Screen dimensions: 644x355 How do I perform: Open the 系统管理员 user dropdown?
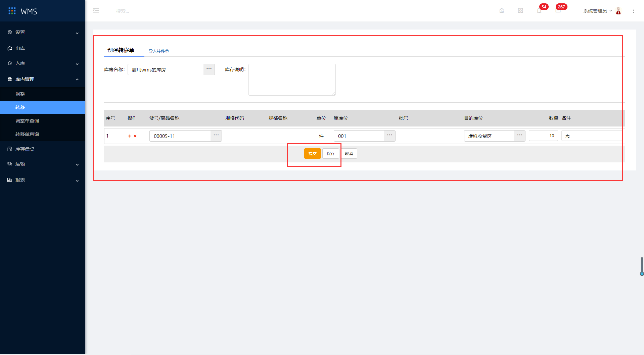(598, 11)
